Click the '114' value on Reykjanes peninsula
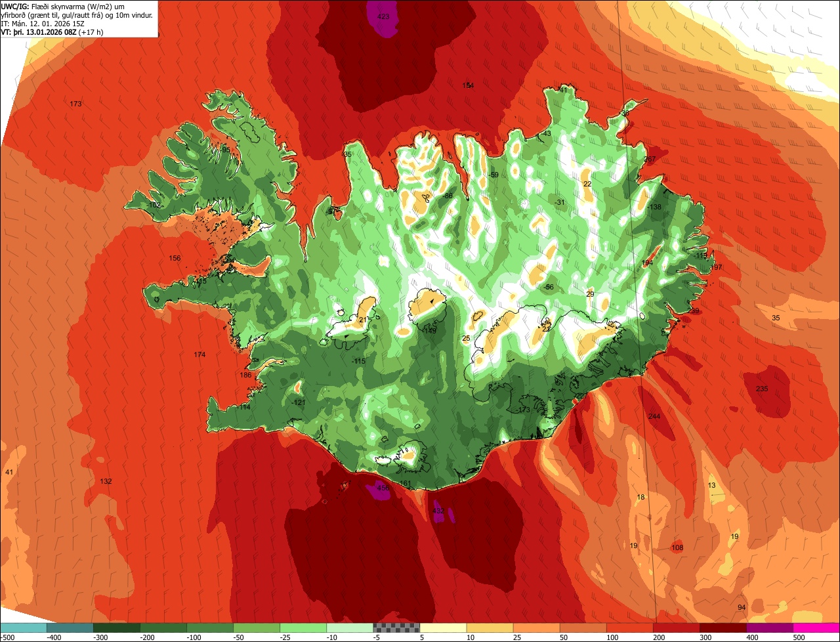840x642 pixels. coord(245,407)
